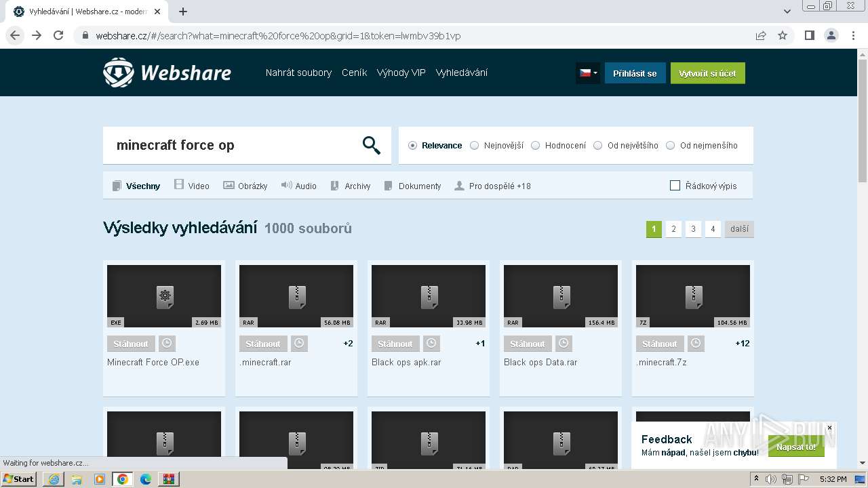868x488 pixels.
Task: Click the search magnifier icon
Action: [372, 145]
